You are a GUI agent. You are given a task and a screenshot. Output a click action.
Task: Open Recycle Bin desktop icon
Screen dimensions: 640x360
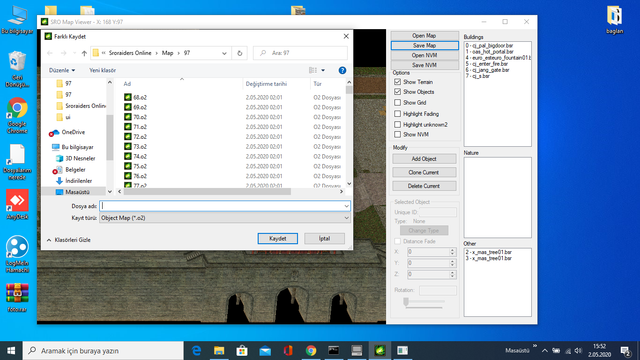(x=17, y=69)
